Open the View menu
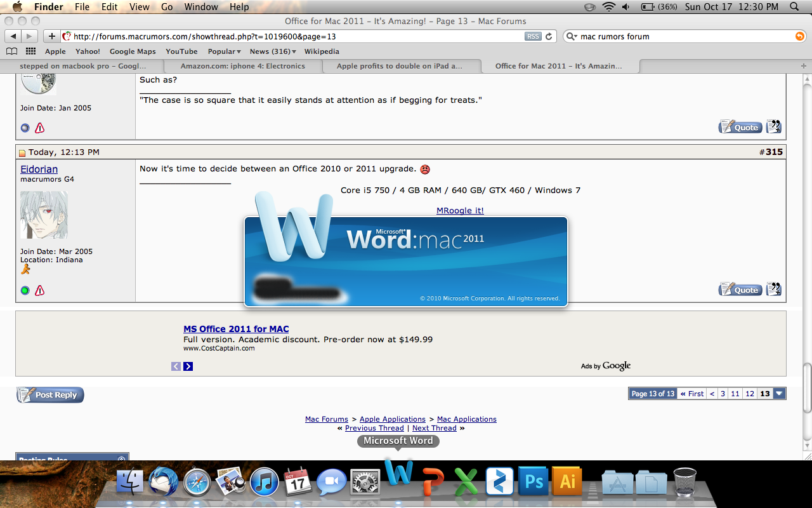The height and width of the screenshot is (508, 812). 139,7
